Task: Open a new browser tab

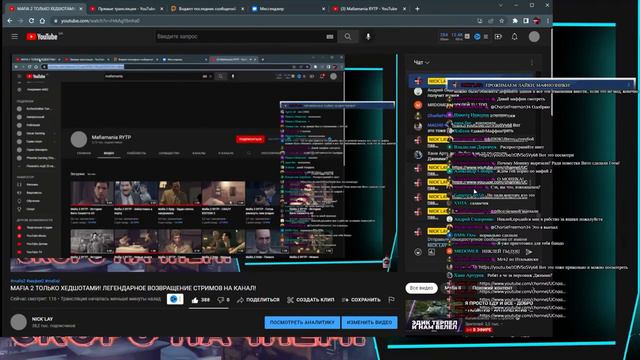Action: click(x=417, y=9)
